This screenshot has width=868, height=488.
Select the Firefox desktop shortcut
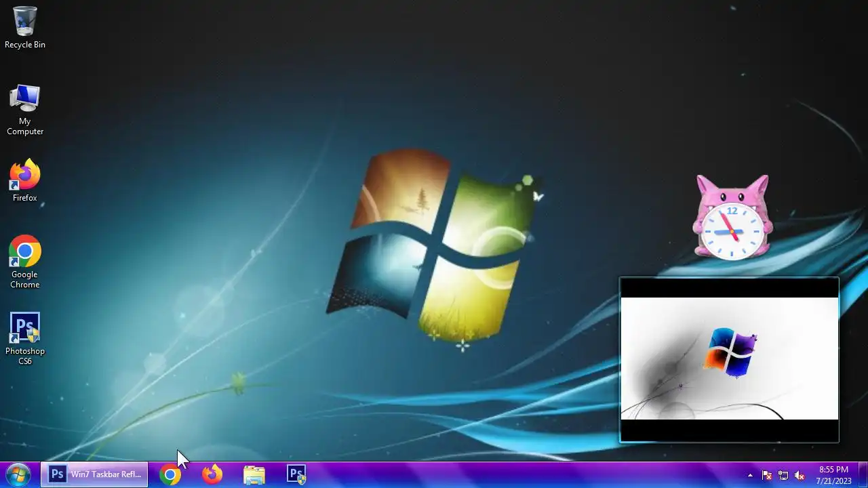pos(25,180)
